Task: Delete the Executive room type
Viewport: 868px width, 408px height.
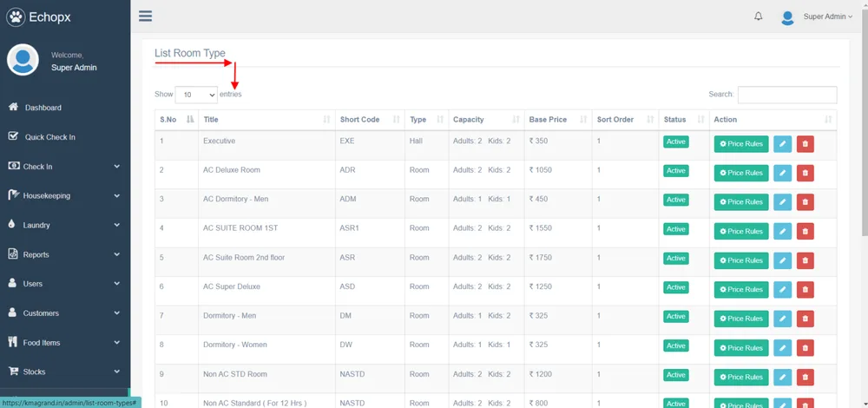Action: [805, 144]
